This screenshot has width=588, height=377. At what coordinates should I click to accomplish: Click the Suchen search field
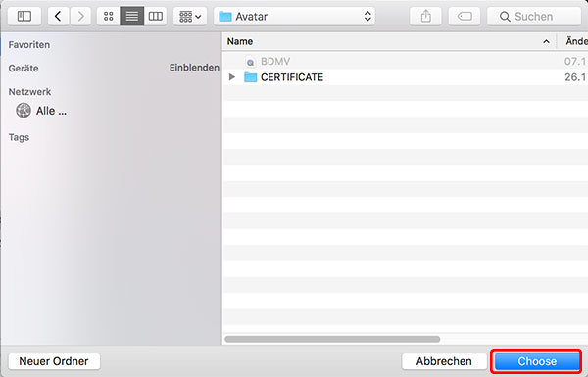point(534,16)
